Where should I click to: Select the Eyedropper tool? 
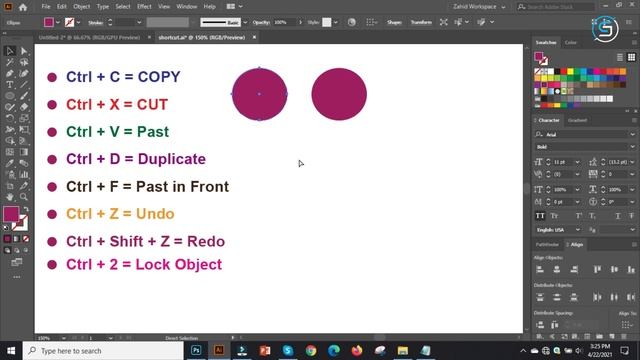point(10,163)
